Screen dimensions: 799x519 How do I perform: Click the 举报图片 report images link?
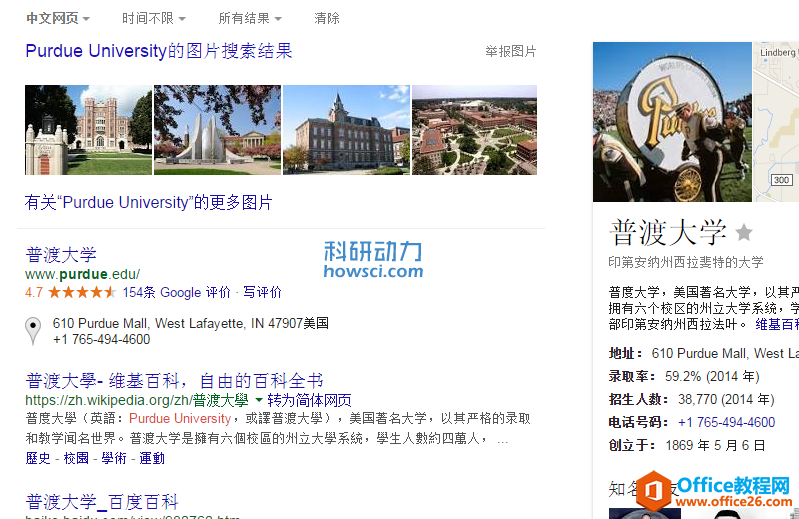coord(511,51)
